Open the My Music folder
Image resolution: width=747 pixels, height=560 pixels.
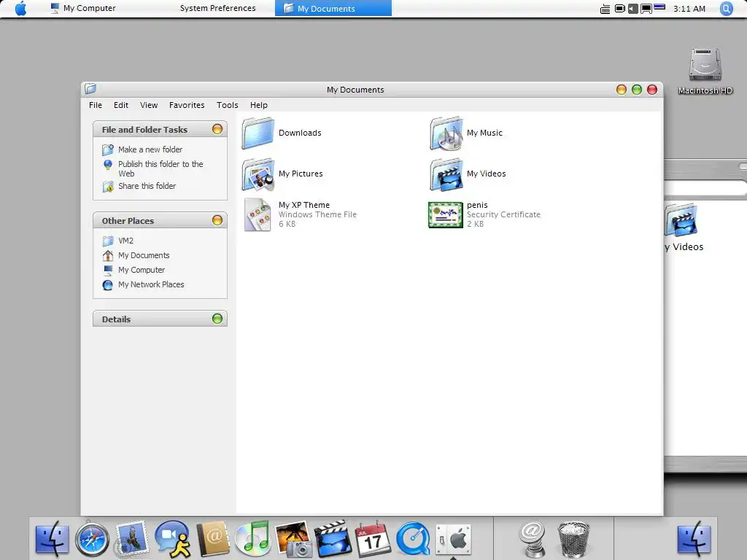(446, 133)
